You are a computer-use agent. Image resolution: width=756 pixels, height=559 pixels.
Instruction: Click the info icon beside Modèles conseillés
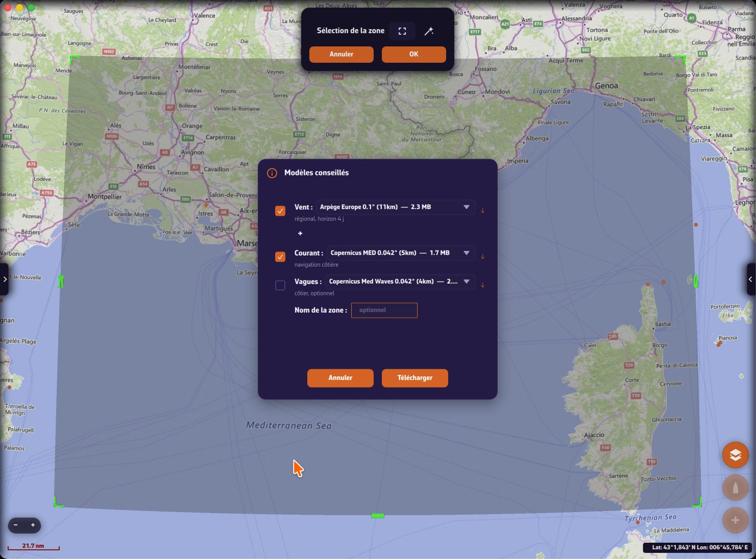[x=272, y=173]
